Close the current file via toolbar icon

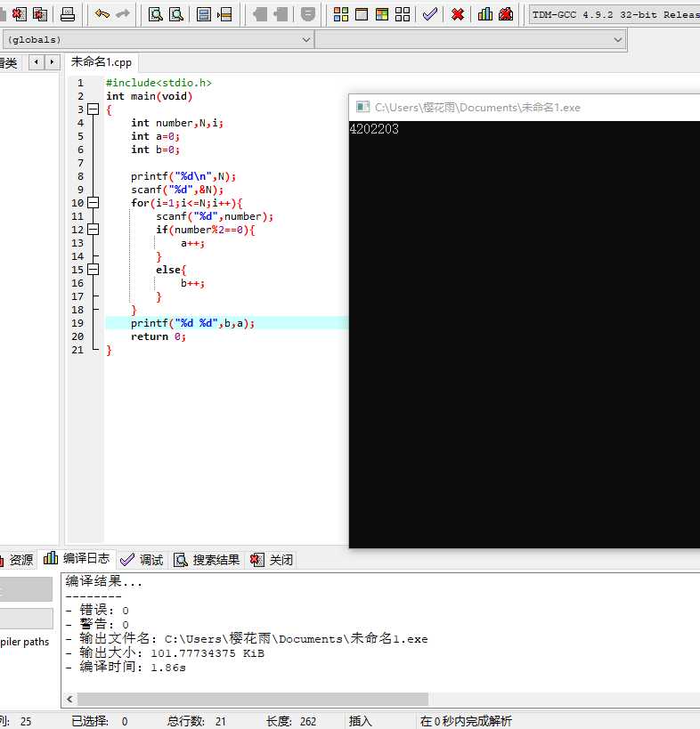click(x=19, y=14)
